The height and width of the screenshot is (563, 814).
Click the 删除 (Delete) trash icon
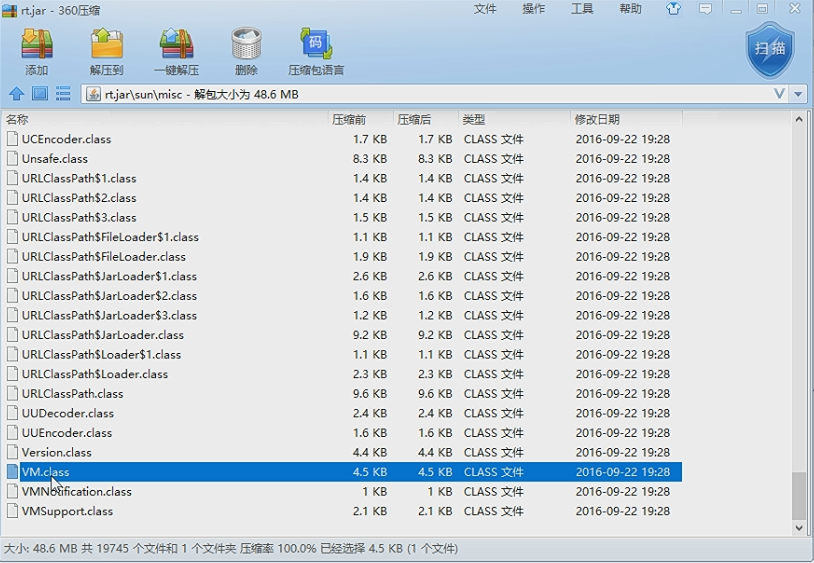246,51
